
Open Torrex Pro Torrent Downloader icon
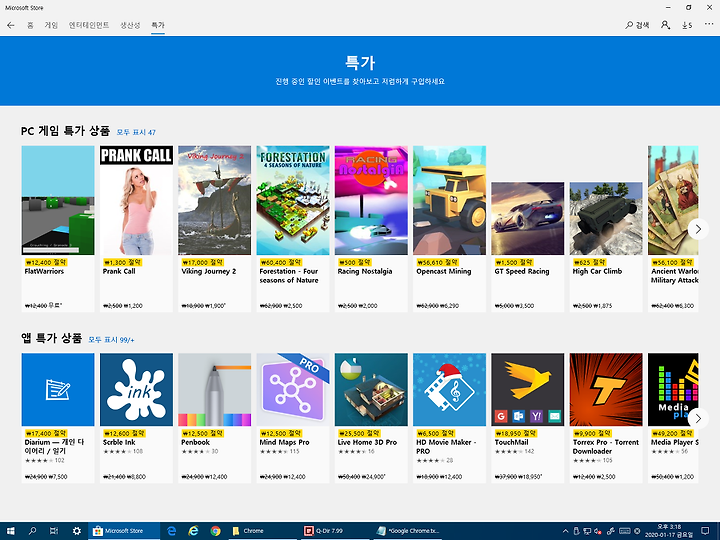(606, 389)
